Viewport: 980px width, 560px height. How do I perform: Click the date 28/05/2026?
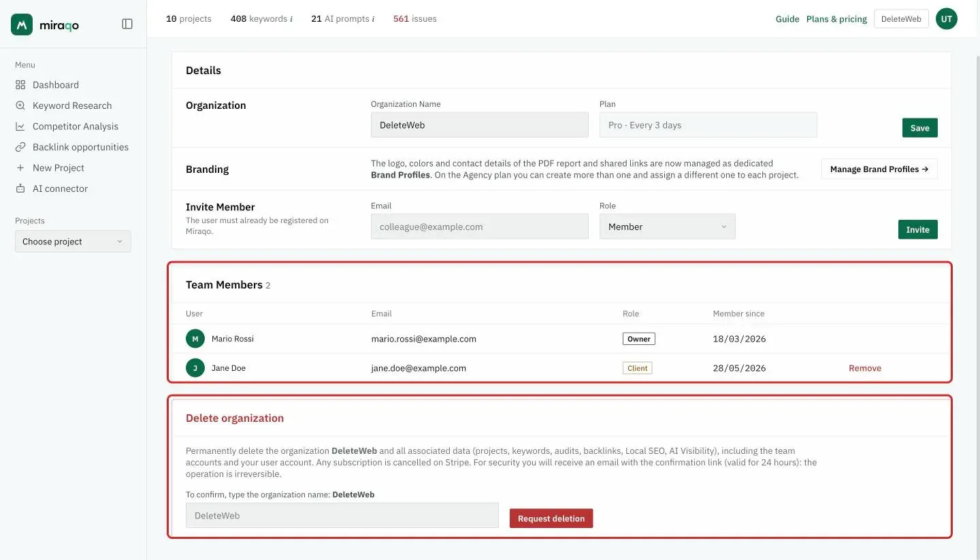(x=740, y=368)
